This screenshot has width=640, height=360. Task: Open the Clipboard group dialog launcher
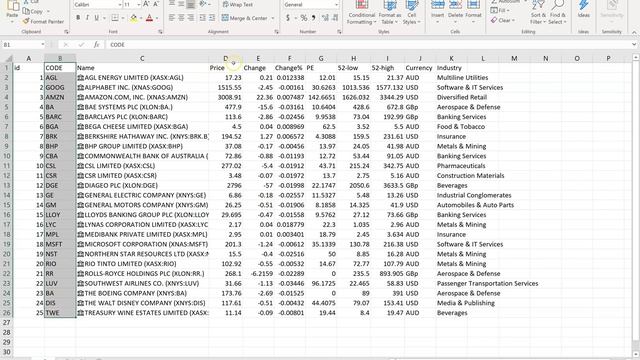coord(66,31)
